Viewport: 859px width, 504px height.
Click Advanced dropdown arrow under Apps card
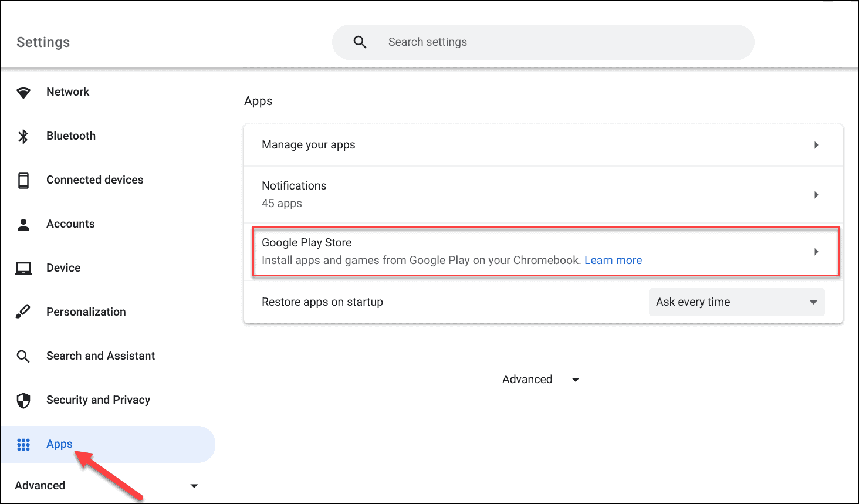point(576,380)
